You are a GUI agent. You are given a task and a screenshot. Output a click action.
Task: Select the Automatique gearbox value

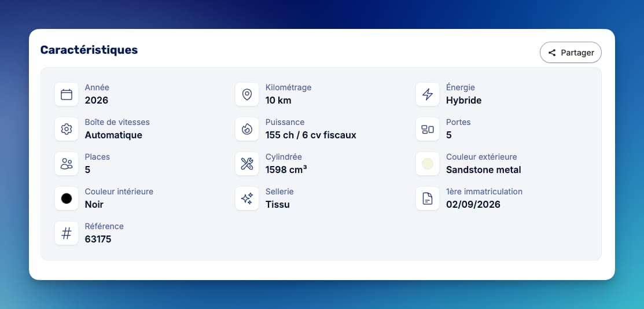click(x=113, y=135)
